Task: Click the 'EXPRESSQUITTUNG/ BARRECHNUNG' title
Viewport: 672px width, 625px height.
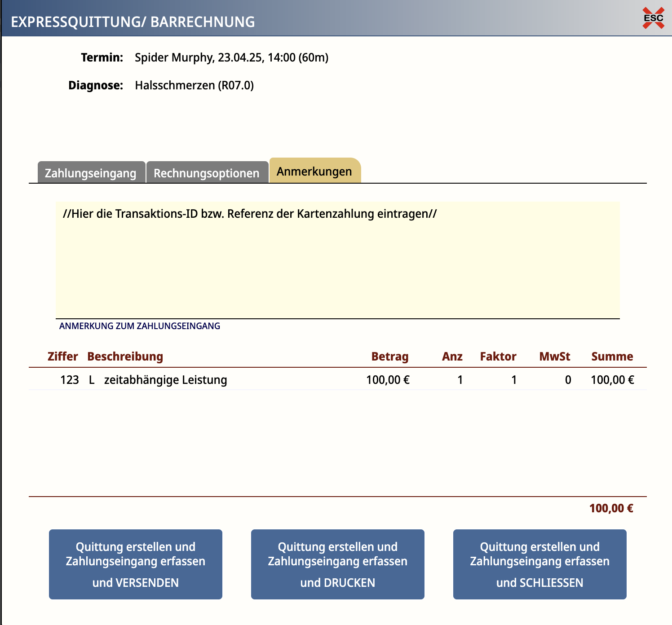Action: coord(133,22)
